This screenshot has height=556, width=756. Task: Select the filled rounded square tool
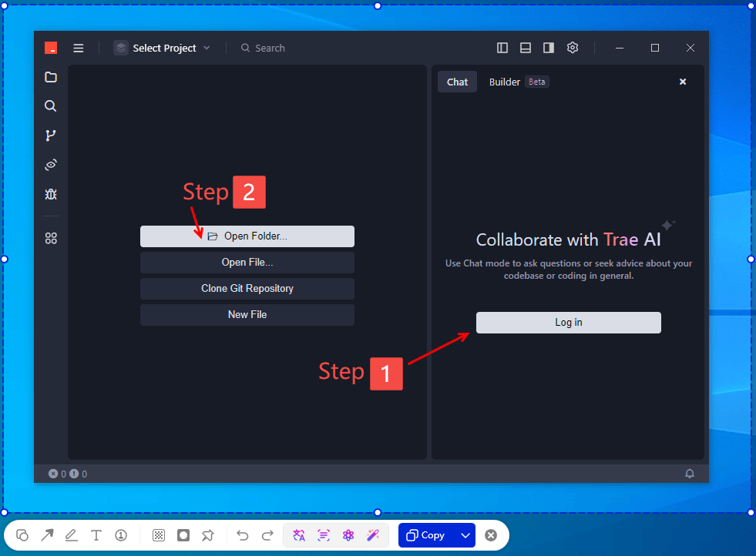point(183,535)
